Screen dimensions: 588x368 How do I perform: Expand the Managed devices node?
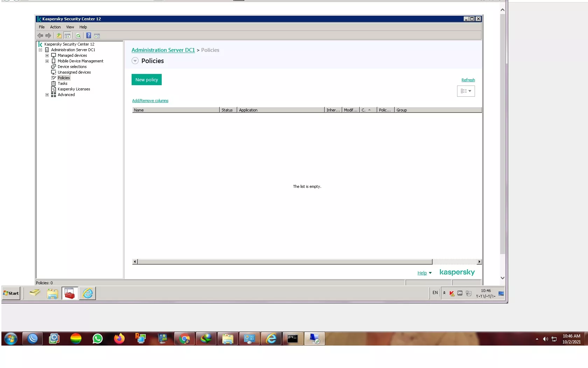click(x=47, y=55)
